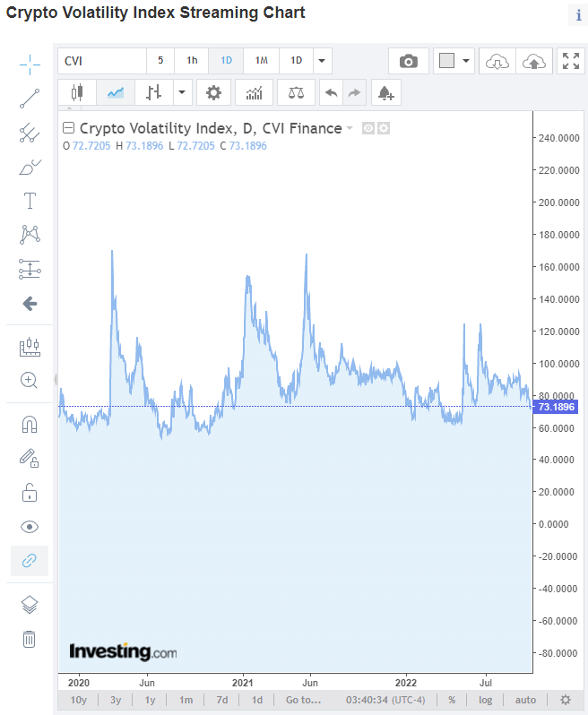
Task: Set range to 3y
Action: pyautogui.click(x=116, y=700)
